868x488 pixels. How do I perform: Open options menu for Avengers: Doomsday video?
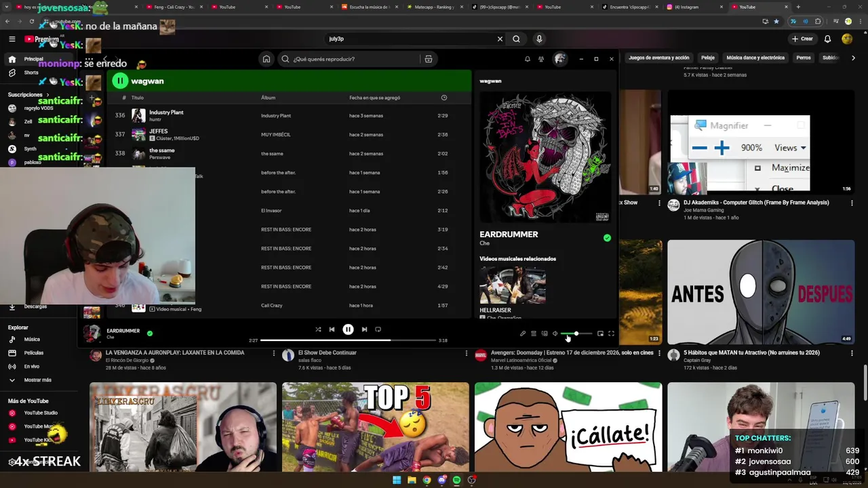(659, 353)
